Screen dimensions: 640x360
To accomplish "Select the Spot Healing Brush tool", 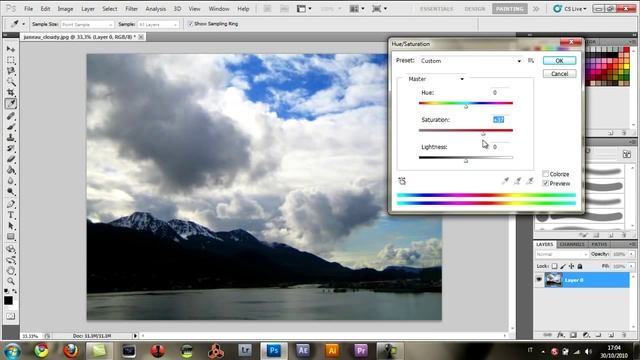I will click(11, 116).
